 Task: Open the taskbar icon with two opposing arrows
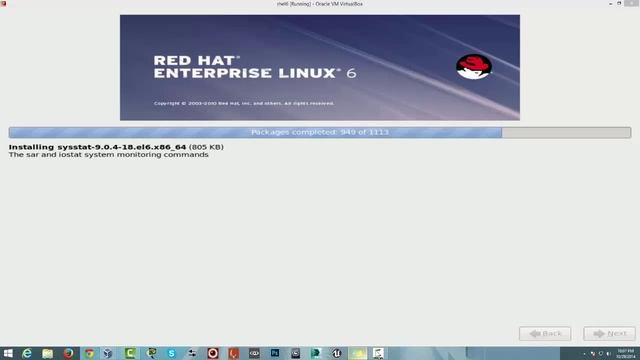pyautogui.click(x=192, y=353)
